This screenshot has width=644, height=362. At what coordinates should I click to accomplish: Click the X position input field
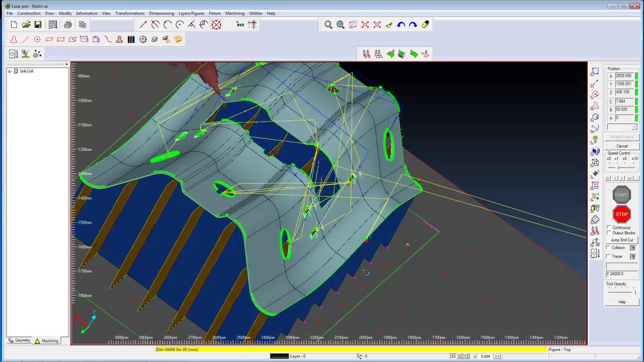(624, 76)
